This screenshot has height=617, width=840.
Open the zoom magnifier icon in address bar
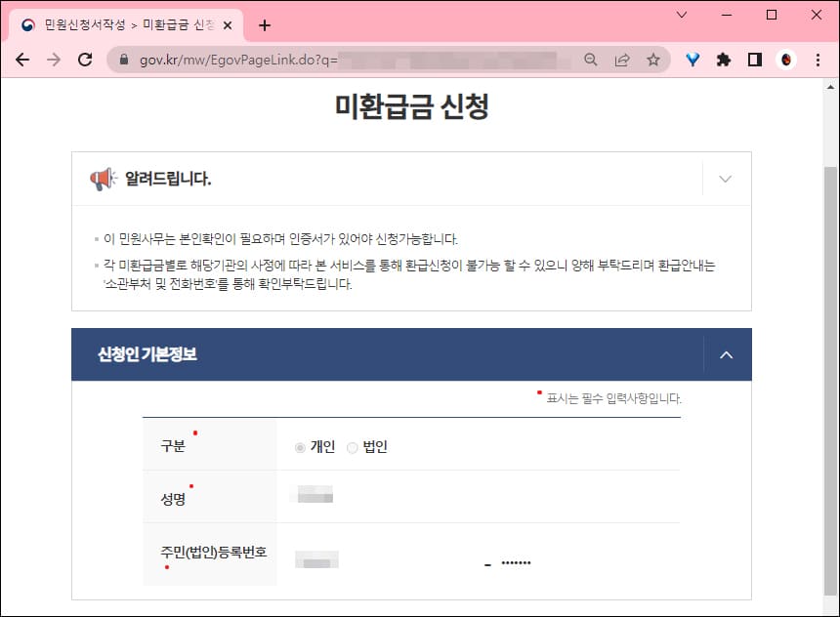tap(590, 60)
